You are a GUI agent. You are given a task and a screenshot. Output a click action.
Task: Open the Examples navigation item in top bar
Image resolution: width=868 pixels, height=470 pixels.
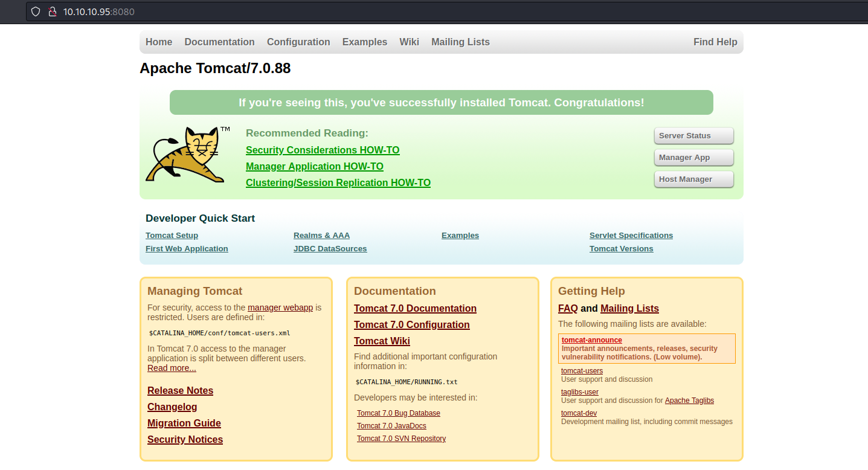point(365,42)
